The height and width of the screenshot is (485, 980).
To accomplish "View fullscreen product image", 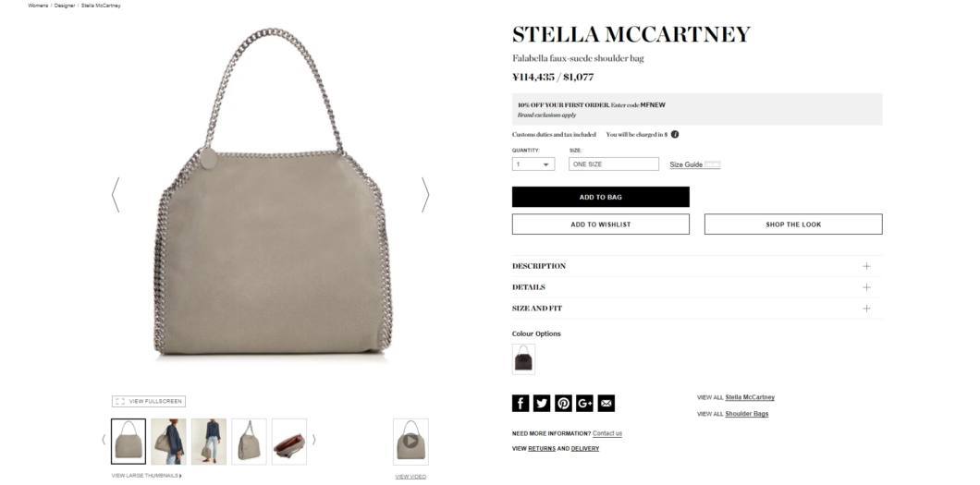I will pyautogui.click(x=149, y=401).
